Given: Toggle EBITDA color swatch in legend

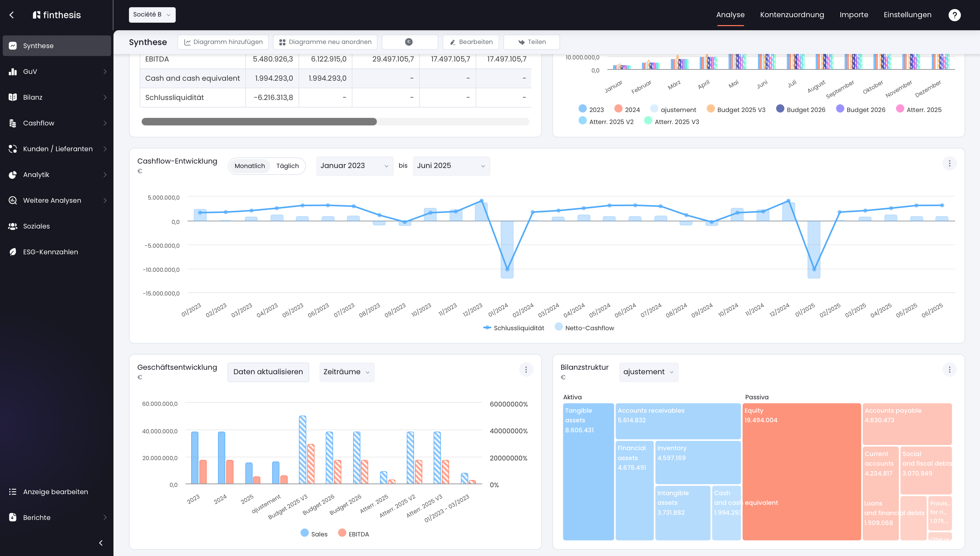Looking at the screenshot, I should pyautogui.click(x=342, y=533).
